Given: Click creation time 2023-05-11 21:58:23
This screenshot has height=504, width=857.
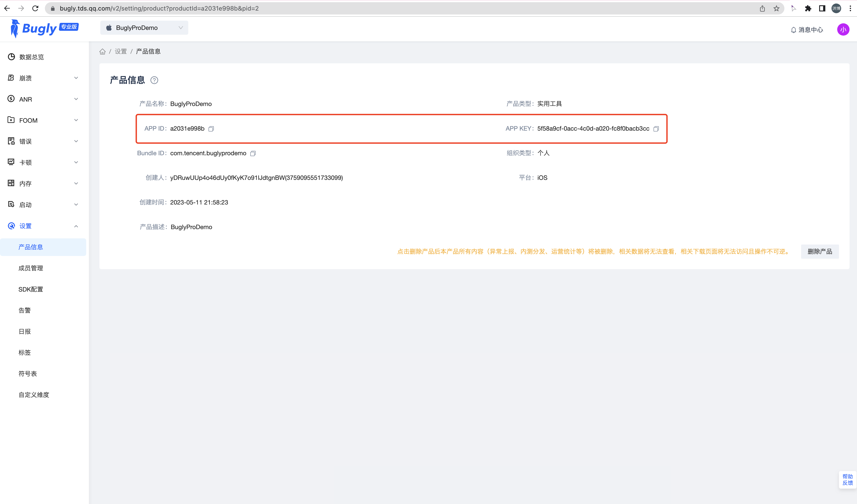Looking at the screenshot, I should (199, 203).
